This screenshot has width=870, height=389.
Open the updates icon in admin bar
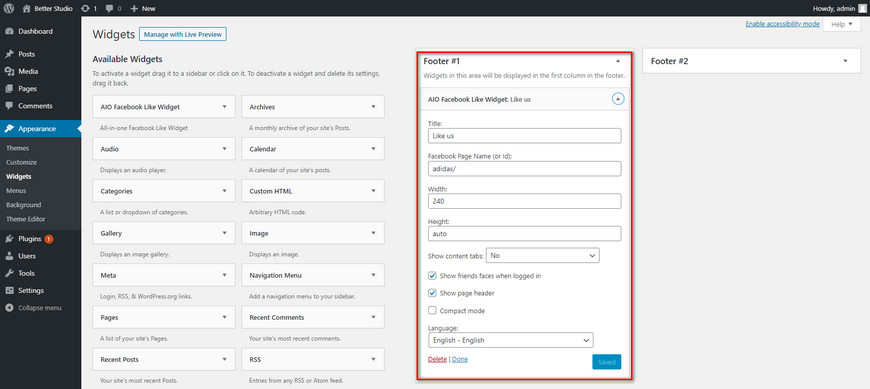85,8
